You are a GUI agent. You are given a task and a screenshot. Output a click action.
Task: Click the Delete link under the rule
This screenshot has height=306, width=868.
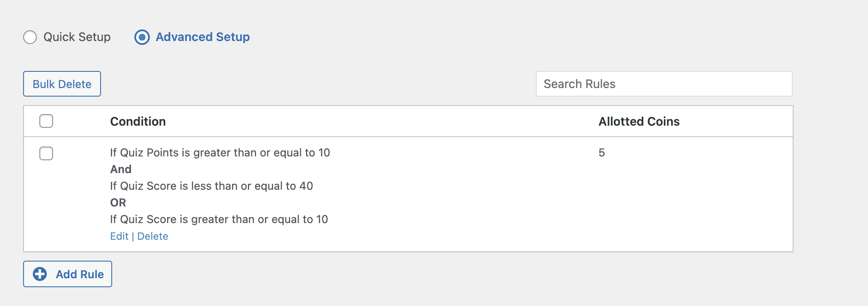(x=153, y=236)
